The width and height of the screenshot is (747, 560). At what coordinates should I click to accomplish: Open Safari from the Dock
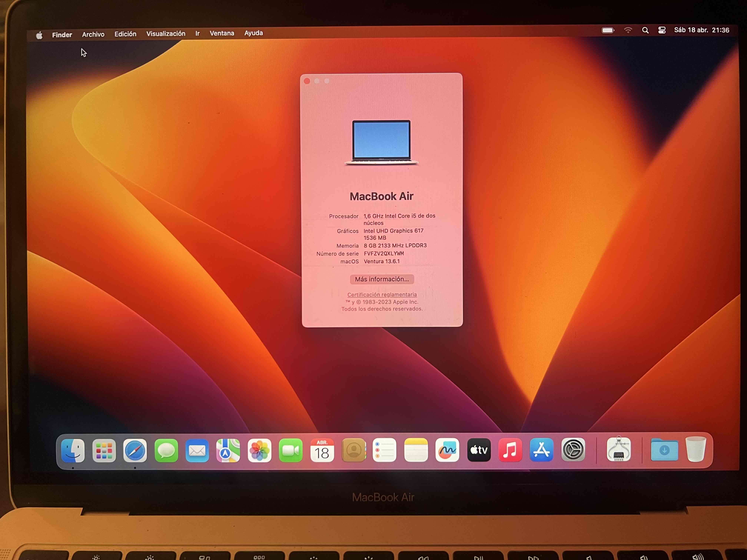pos(135,450)
